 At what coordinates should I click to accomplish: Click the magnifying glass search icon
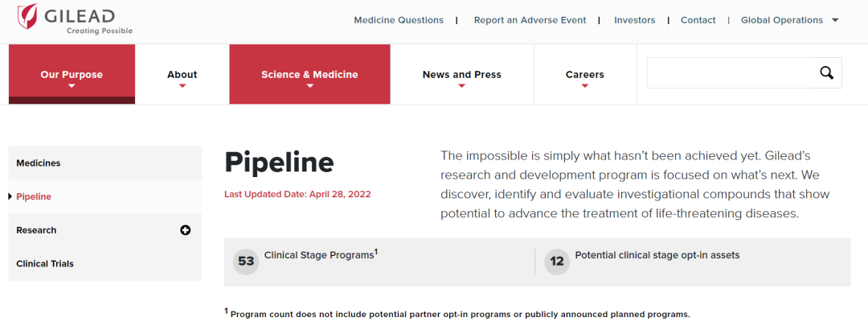[x=826, y=72]
